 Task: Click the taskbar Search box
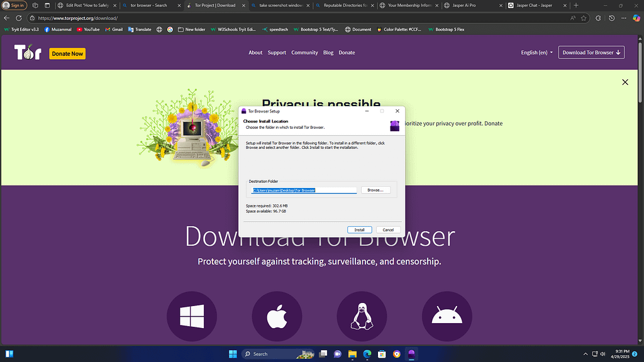tap(277, 354)
